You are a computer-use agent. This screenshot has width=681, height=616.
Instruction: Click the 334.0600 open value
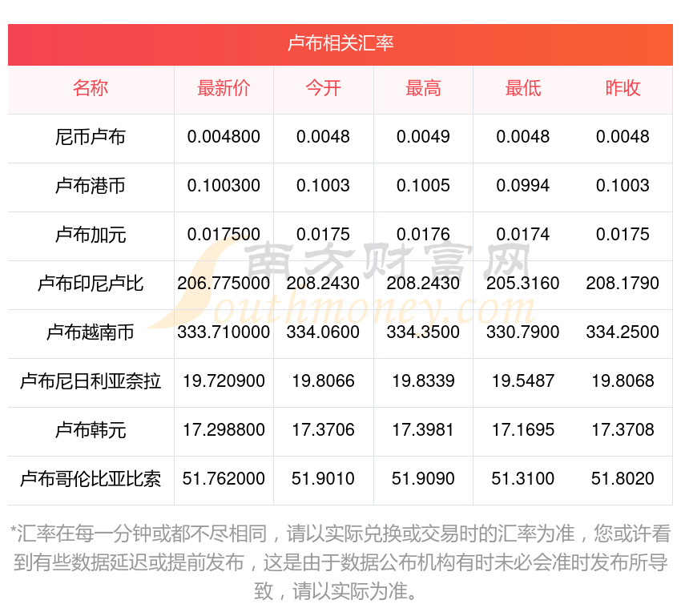[x=323, y=332]
